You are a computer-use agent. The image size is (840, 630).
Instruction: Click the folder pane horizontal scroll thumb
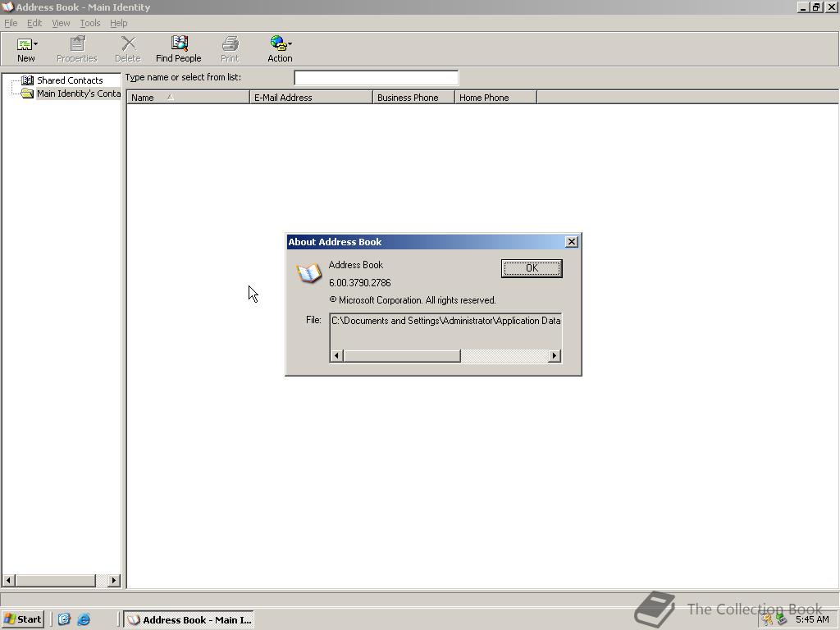click(x=56, y=580)
